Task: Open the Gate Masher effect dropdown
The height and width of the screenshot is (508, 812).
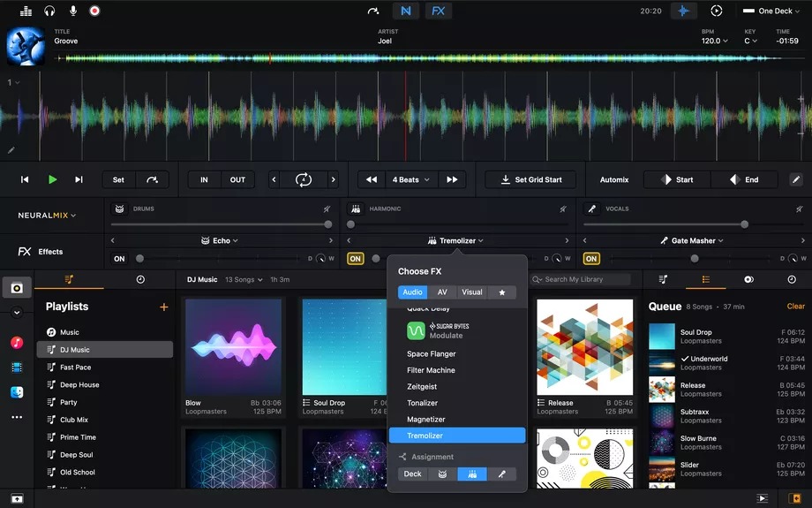Action: click(x=691, y=240)
